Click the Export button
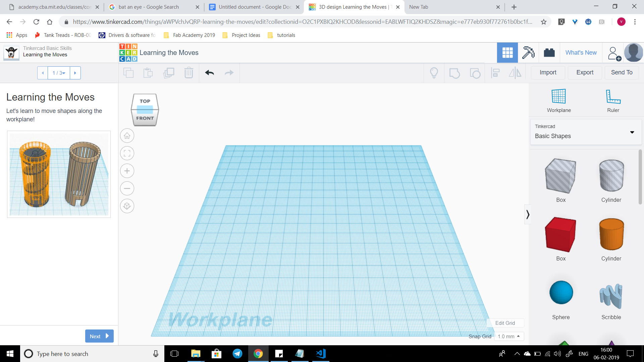This screenshot has width=644, height=362. click(x=585, y=72)
